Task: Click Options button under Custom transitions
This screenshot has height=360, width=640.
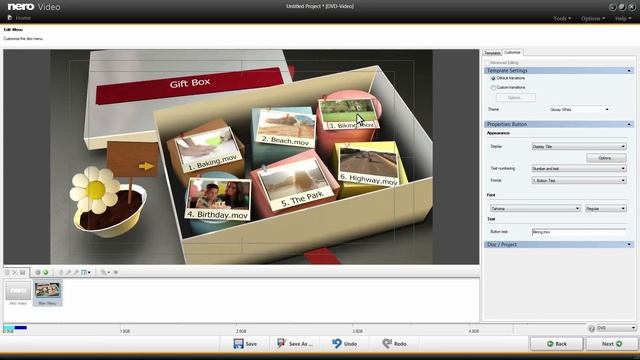Action: click(516, 98)
